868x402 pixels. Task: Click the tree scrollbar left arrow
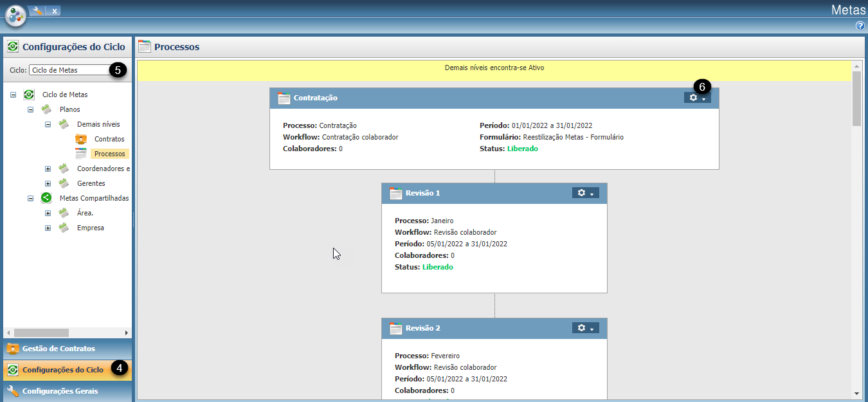8,333
